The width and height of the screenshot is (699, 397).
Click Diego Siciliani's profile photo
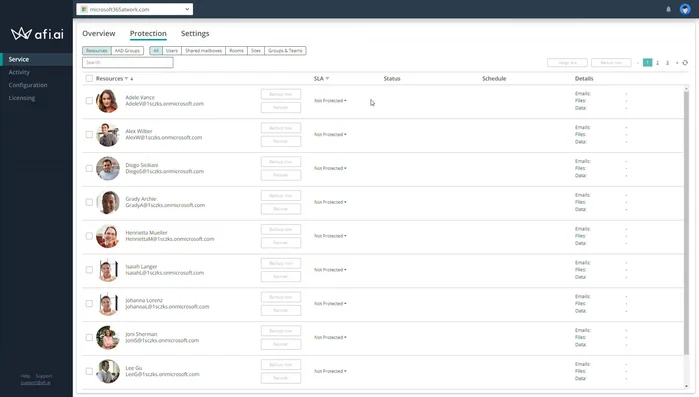pos(107,169)
